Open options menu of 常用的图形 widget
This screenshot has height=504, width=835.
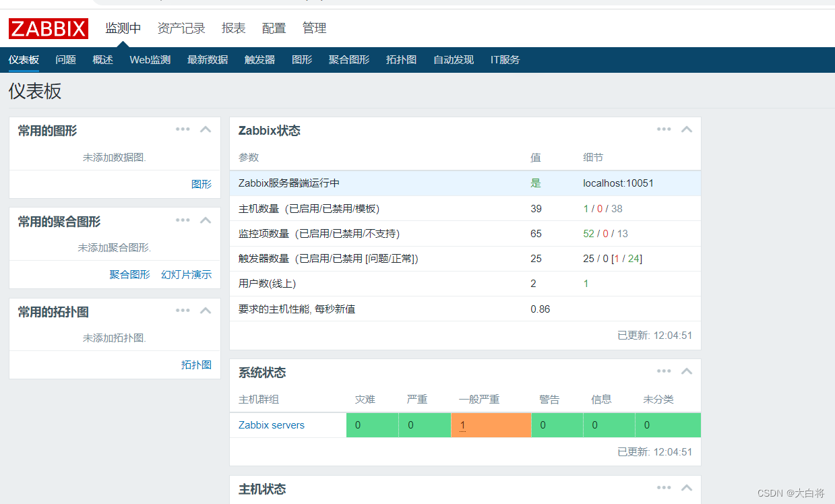tap(183, 129)
